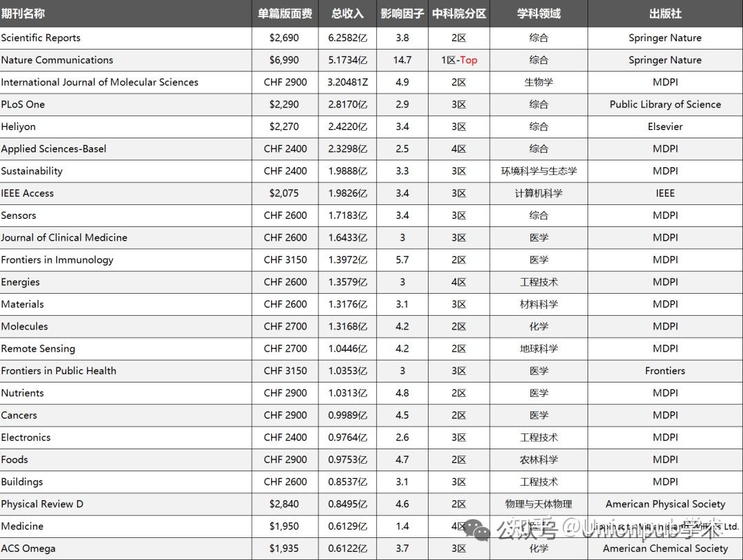Click the Springer Nature publisher cell
The height and width of the screenshot is (560, 743).
click(664, 38)
